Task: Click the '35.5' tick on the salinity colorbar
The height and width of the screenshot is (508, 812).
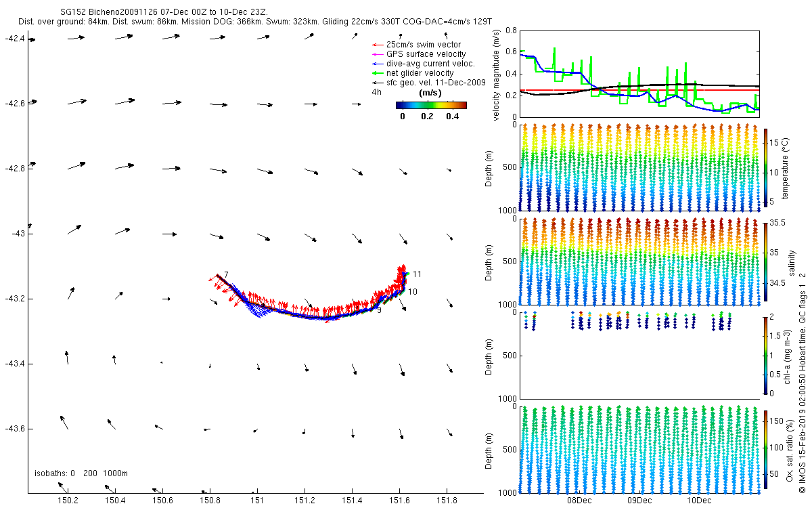Action: (777, 223)
